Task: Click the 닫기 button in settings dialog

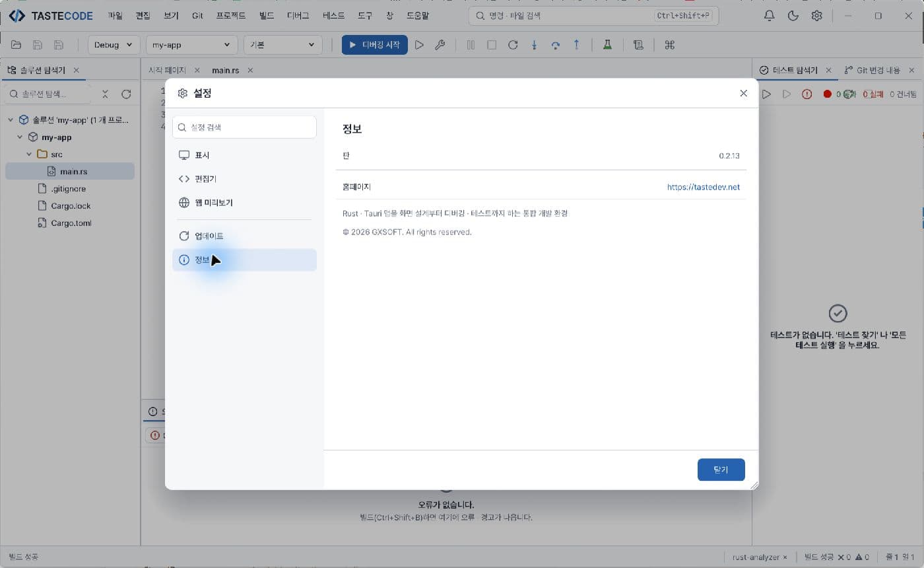Action: [721, 470]
